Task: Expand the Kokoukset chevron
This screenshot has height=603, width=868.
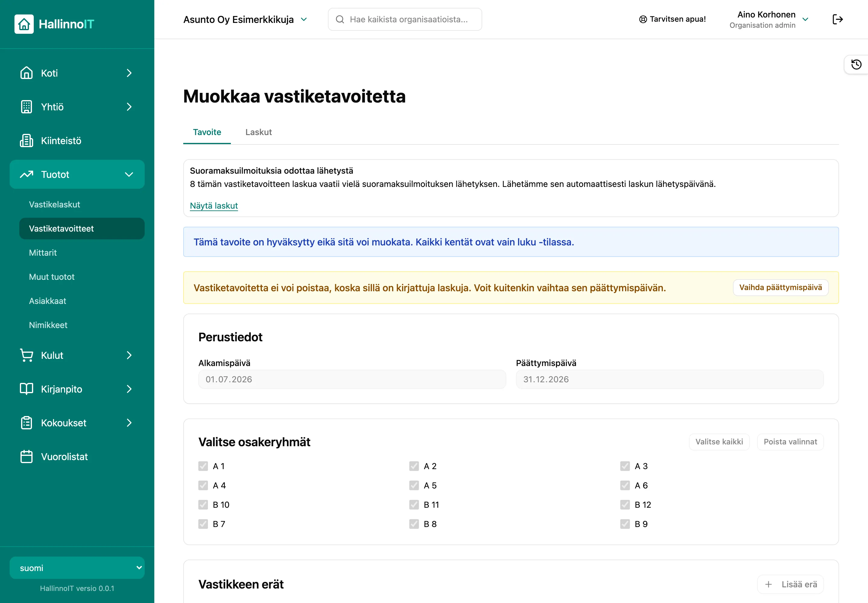Action: (129, 423)
